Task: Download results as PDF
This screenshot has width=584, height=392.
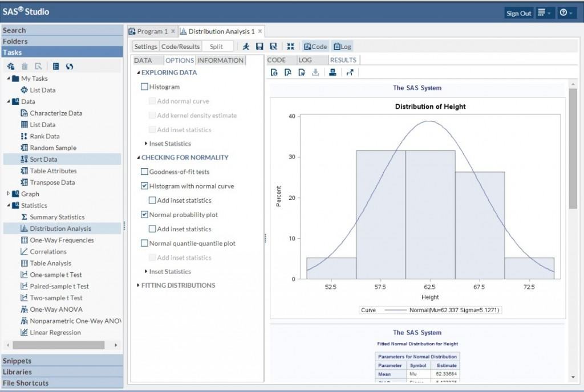Action: [288, 72]
